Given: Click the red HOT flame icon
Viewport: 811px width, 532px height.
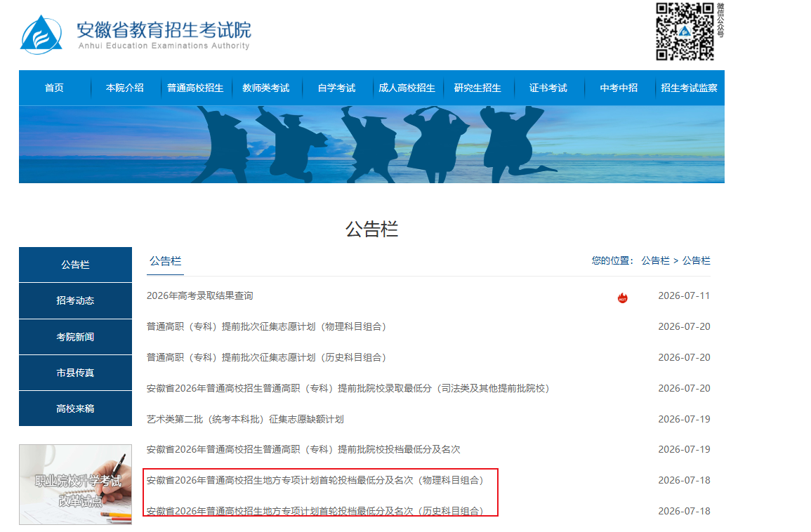Looking at the screenshot, I should pyautogui.click(x=622, y=298).
